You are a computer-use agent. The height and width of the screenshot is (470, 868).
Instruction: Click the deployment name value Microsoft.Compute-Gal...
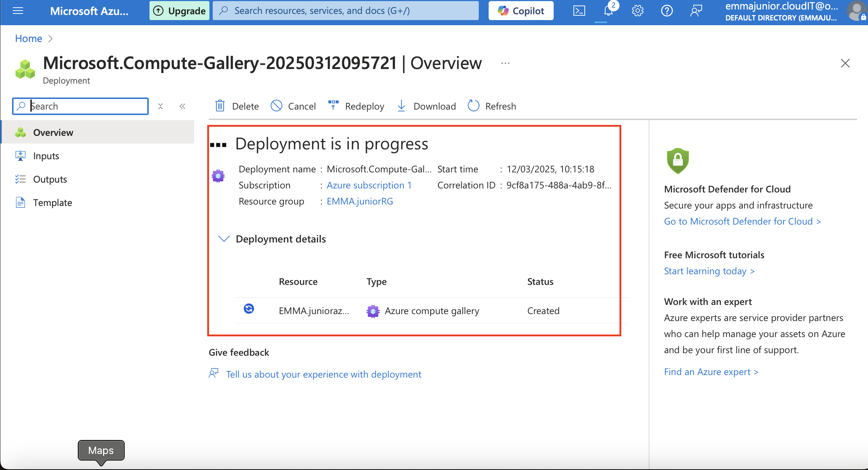coord(379,169)
